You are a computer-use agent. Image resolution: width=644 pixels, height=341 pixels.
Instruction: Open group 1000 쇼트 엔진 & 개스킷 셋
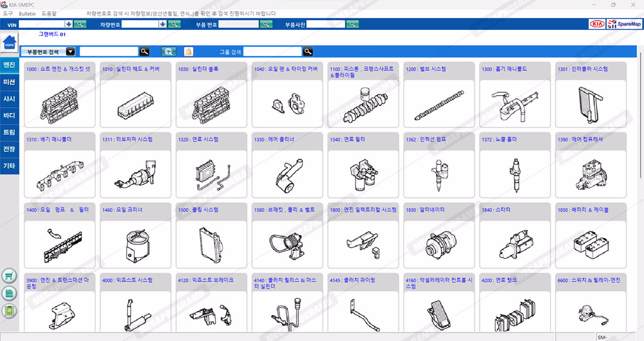pos(59,95)
